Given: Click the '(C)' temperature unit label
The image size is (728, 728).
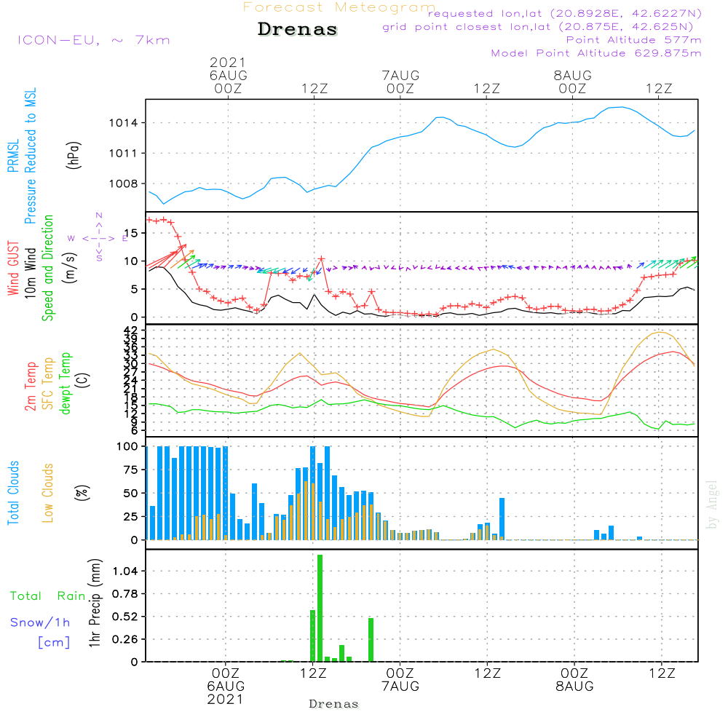Looking at the screenshot, I should tap(83, 381).
